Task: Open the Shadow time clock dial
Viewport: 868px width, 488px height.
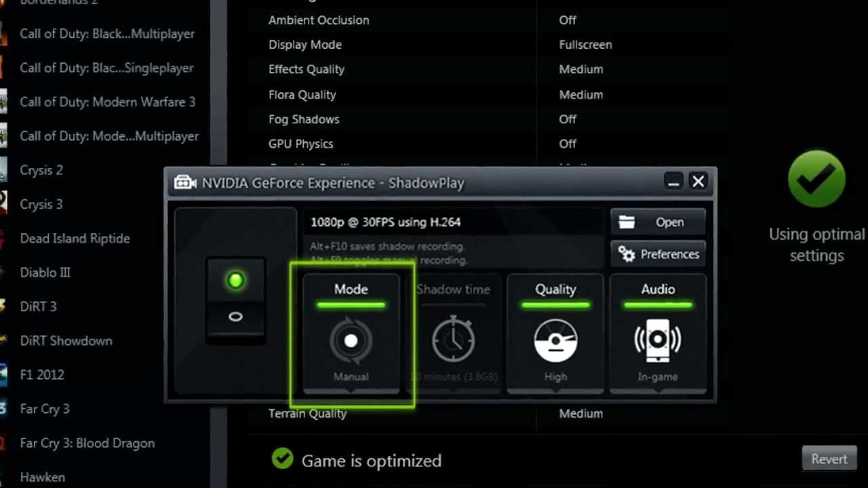Action: [453, 339]
